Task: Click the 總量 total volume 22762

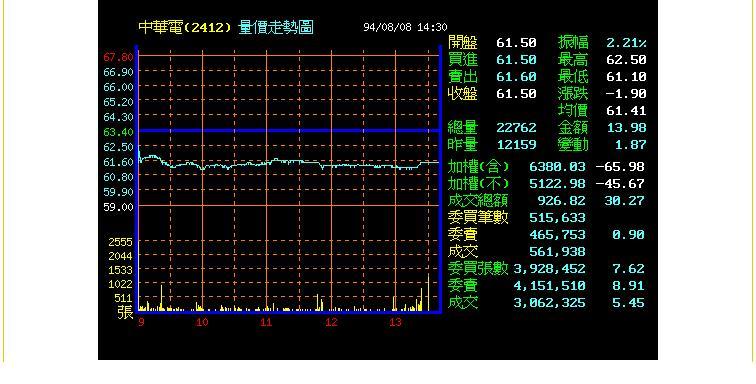Action: pyautogui.click(x=516, y=128)
